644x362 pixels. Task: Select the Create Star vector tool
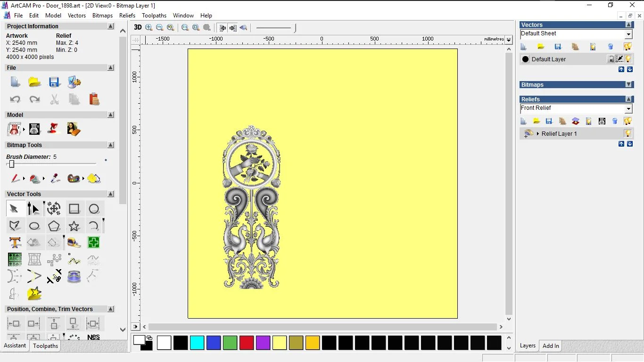point(74,226)
